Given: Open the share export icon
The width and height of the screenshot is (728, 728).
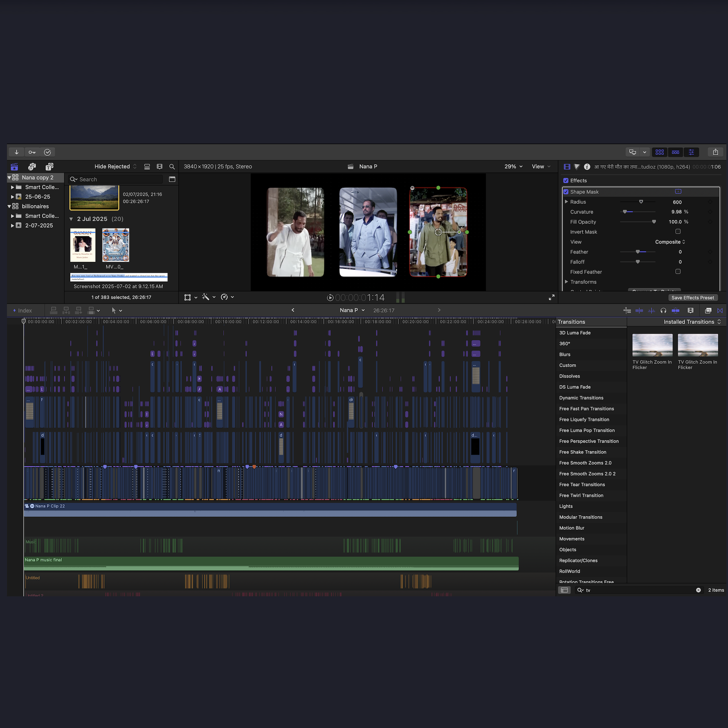Looking at the screenshot, I should click(x=715, y=152).
